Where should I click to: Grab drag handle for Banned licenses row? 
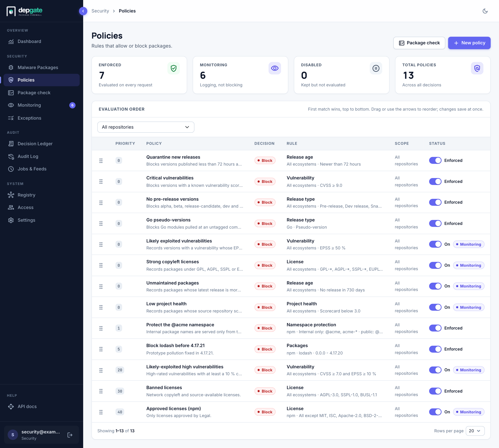pyautogui.click(x=101, y=391)
